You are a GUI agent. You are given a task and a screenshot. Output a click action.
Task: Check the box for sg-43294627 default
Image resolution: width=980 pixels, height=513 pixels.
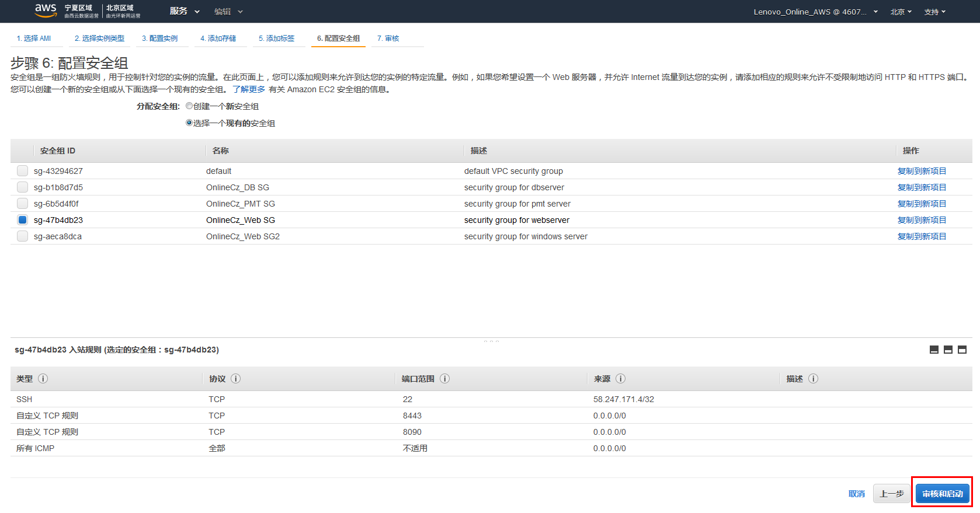22,171
